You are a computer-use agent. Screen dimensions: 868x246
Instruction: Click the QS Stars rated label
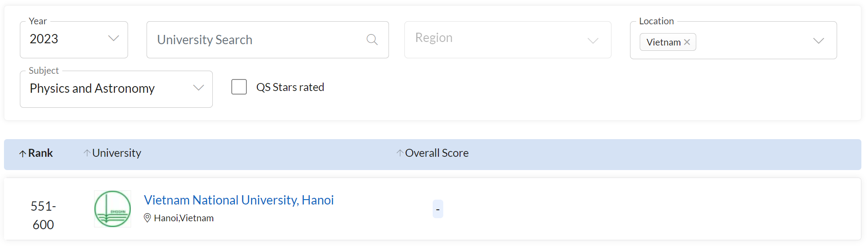click(290, 87)
